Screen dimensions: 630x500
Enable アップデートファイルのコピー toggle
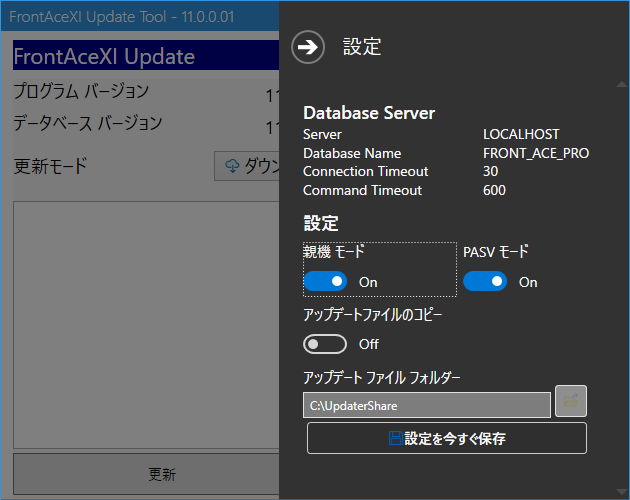[x=325, y=344]
